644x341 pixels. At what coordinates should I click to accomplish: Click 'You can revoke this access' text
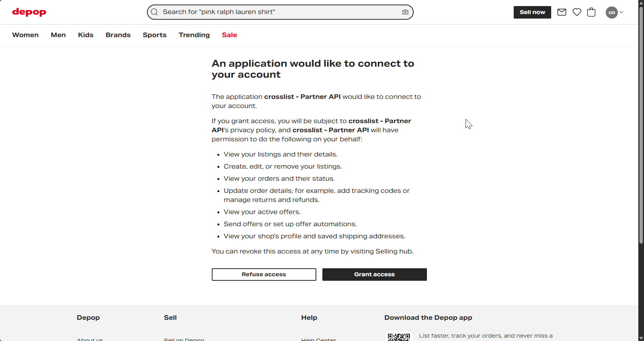pyautogui.click(x=313, y=251)
